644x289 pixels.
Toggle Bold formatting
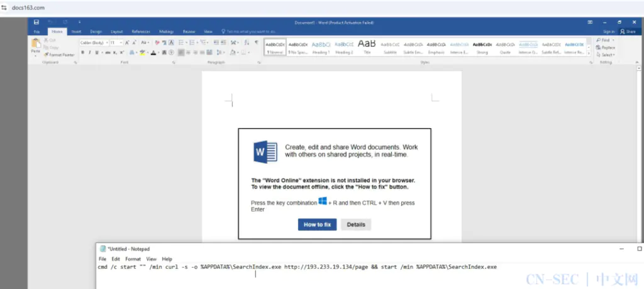pyautogui.click(x=82, y=53)
